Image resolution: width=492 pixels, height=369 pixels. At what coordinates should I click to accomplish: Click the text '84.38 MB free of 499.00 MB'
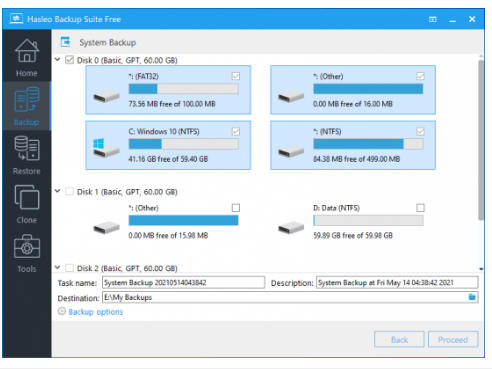point(357,159)
